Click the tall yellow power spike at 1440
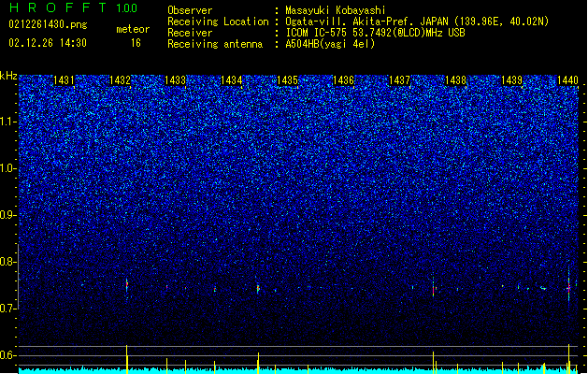 (x=569, y=359)
